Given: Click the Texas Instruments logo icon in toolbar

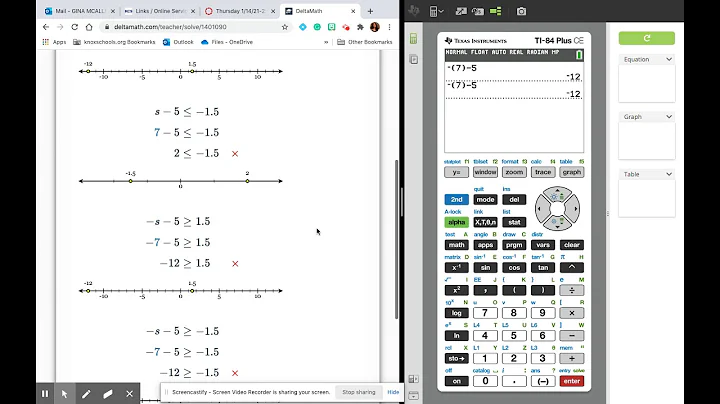Looking at the screenshot, I should tap(413, 11).
